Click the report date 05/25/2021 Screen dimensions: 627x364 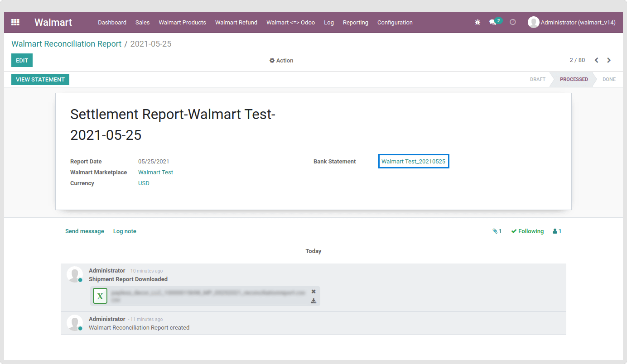[154, 162]
